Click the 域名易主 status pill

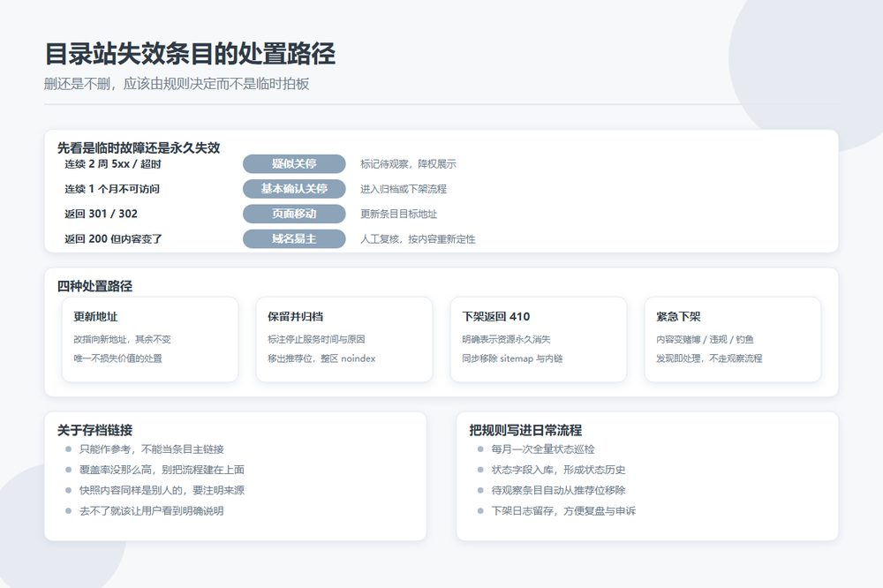click(x=294, y=238)
